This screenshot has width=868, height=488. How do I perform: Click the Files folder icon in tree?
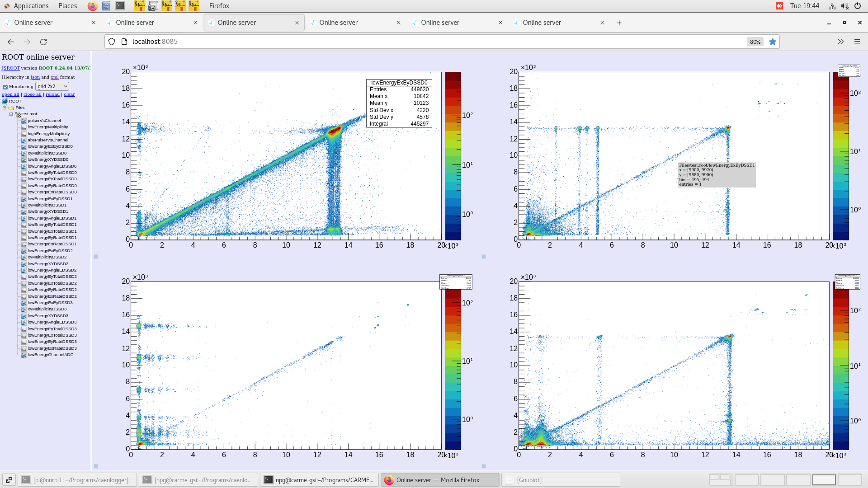tap(11, 108)
